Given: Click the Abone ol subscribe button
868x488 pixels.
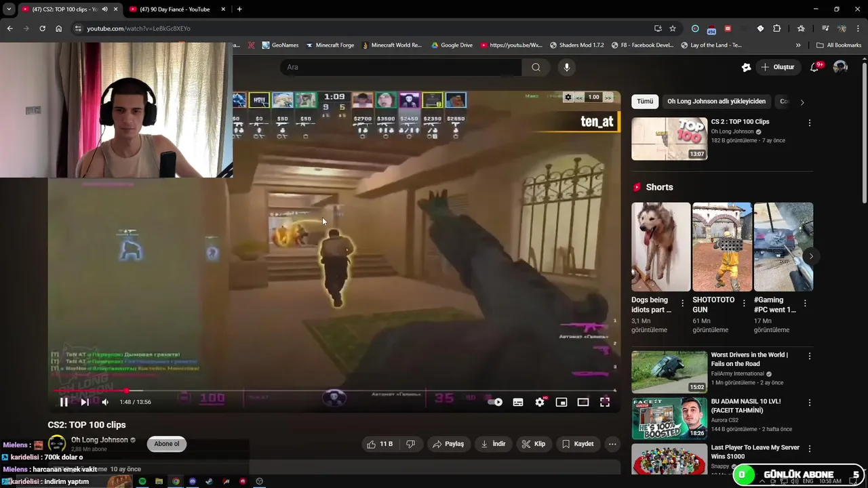Looking at the screenshot, I should coord(167,444).
